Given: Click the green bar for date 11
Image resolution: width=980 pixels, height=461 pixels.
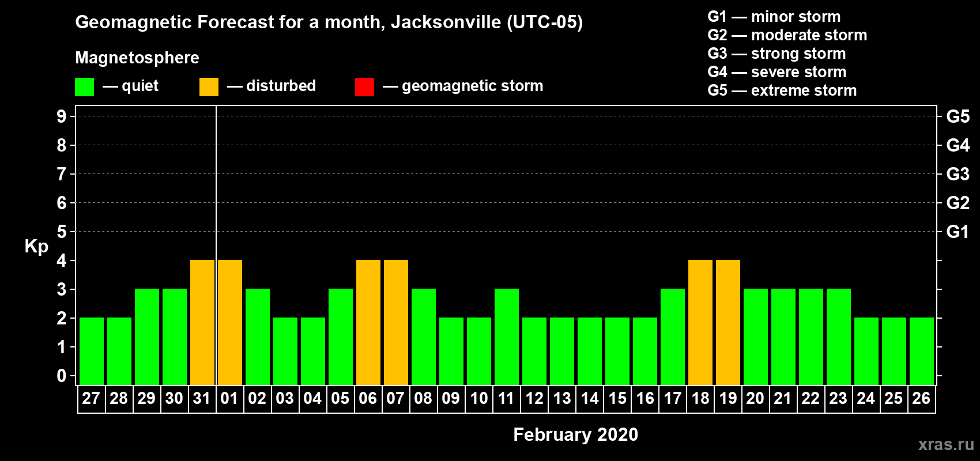Looking at the screenshot, I should (x=507, y=337).
